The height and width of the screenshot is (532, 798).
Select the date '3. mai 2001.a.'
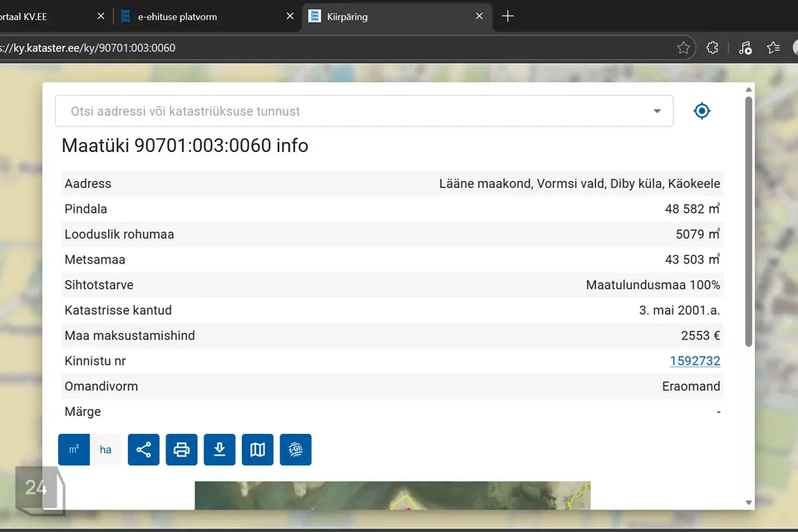click(x=679, y=310)
